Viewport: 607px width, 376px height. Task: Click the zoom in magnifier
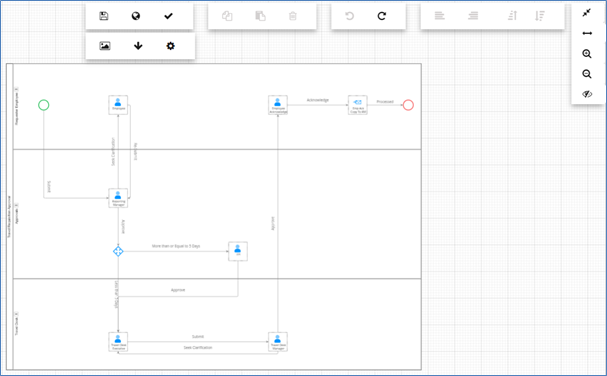[587, 54]
